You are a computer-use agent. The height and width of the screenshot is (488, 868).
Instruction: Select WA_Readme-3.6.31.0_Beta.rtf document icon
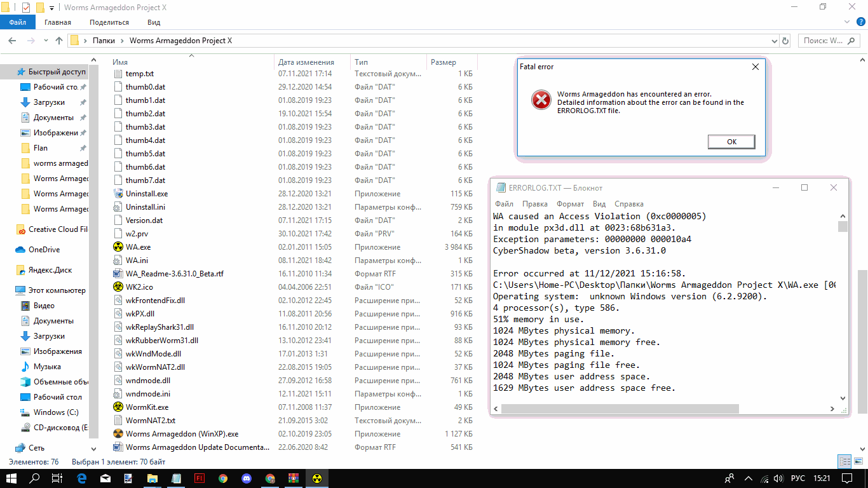(x=118, y=274)
